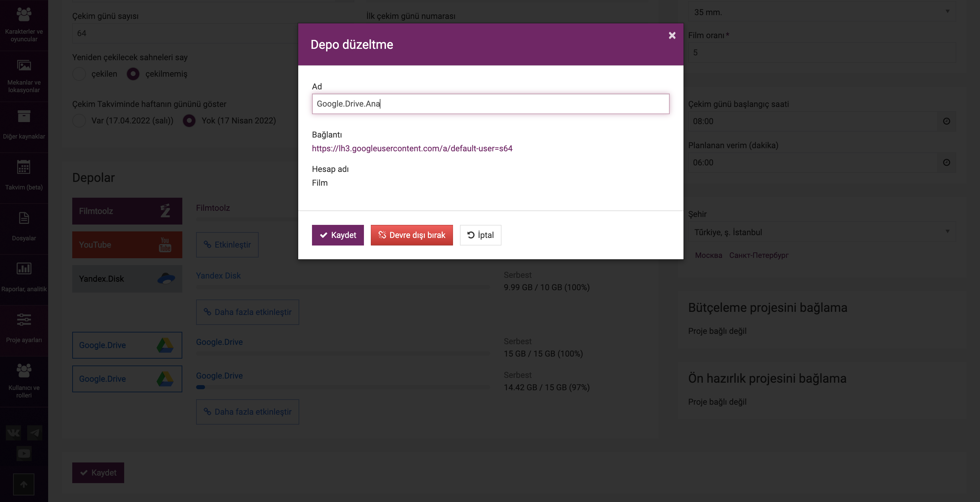Image resolution: width=980 pixels, height=502 pixels.
Task: Open the first Google.Drive name link
Action: [x=219, y=342]
